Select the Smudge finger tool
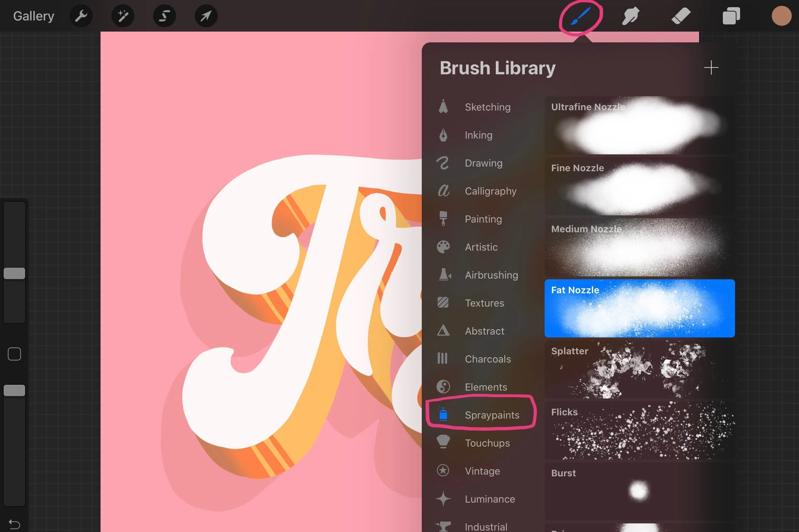Image resolution: width=799 pixels, height=532 pixels. point(631,16)
